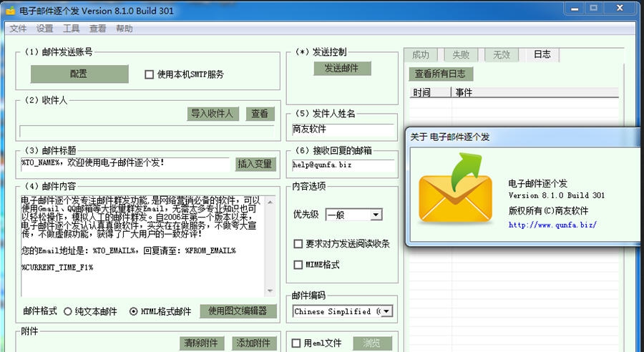
Task: Click 查看 button in recipients section
Action: (x=260, y=114)
